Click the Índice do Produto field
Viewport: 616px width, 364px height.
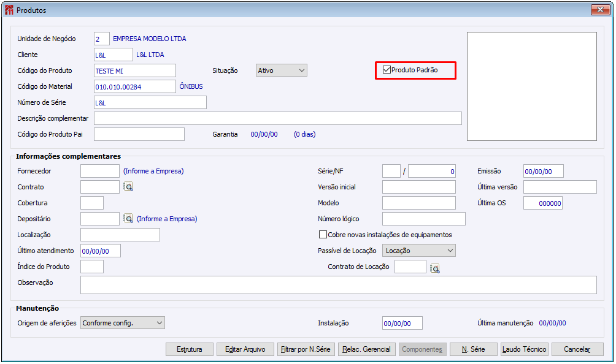click(92, 267)
